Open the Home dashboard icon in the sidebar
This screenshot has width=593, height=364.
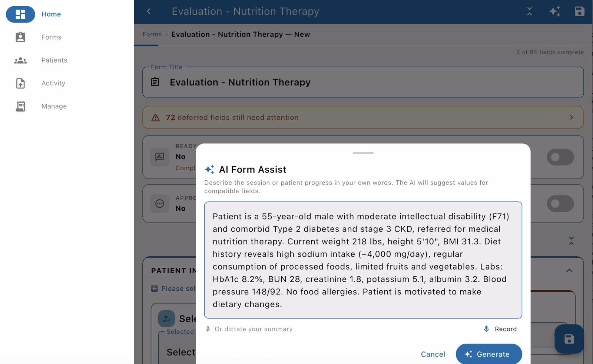(20, 14)
